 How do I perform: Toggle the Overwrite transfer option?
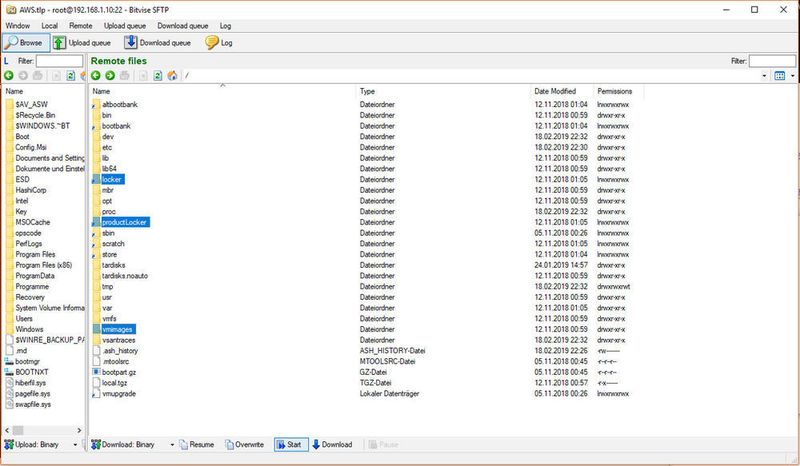(244, 445)
